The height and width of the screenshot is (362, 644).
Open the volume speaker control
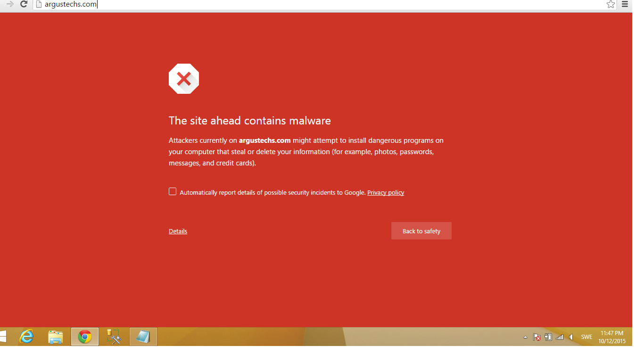(571, 337)
